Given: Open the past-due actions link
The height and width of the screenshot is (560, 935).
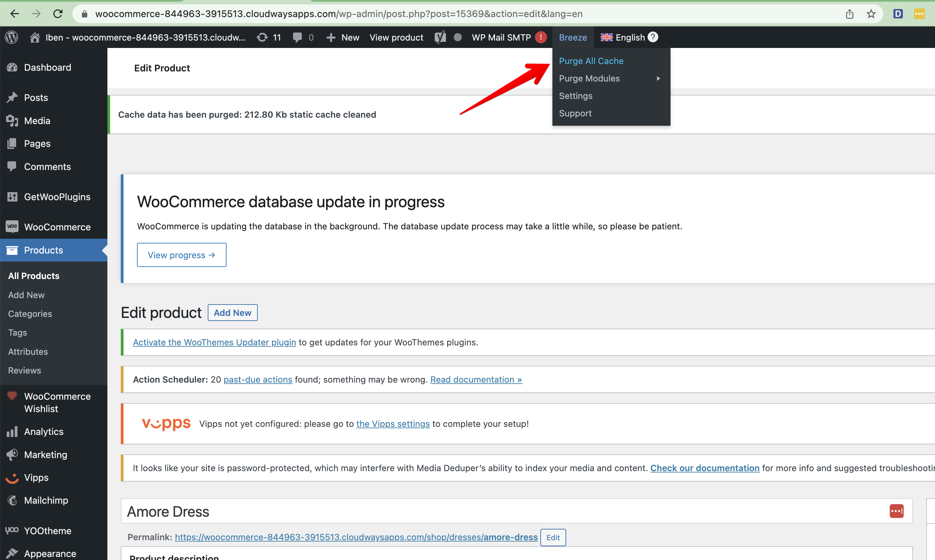Looking at the screenshot, I should tap(258, 379).
